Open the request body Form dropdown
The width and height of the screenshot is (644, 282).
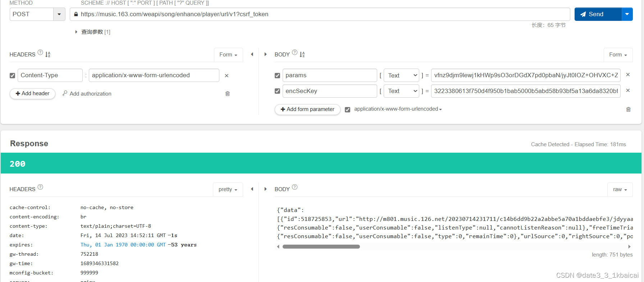(618, 55)
